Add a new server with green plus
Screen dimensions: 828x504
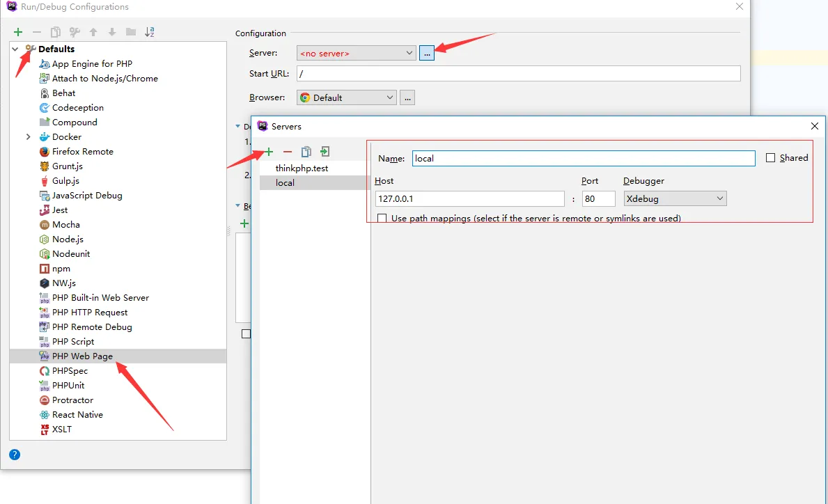tap(269, 152)
